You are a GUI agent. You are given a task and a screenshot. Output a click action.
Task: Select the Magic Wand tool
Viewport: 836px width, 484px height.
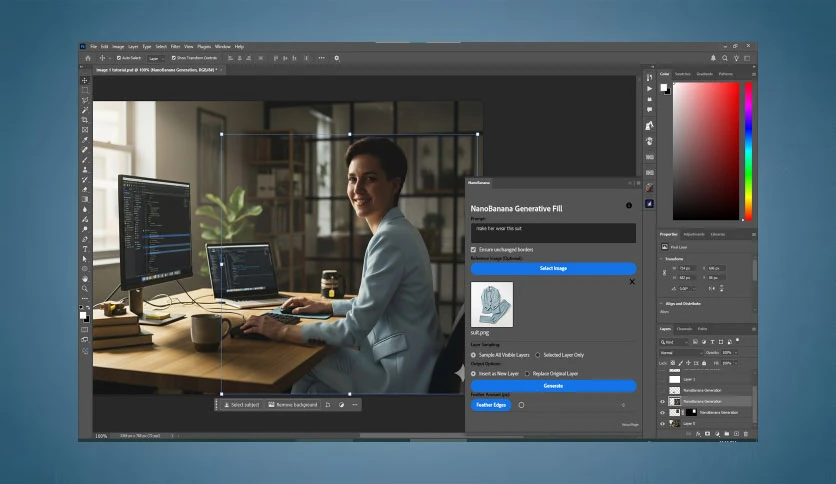tap(85, 110)
